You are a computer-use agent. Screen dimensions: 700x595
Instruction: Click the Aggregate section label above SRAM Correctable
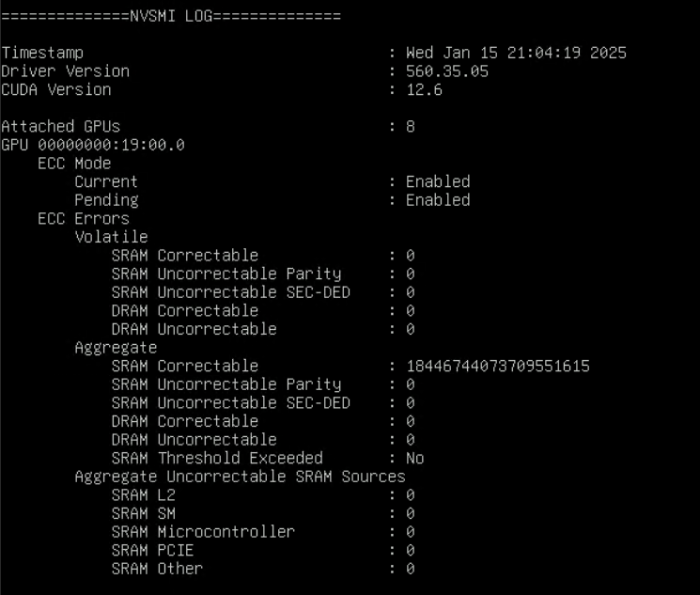116,348
